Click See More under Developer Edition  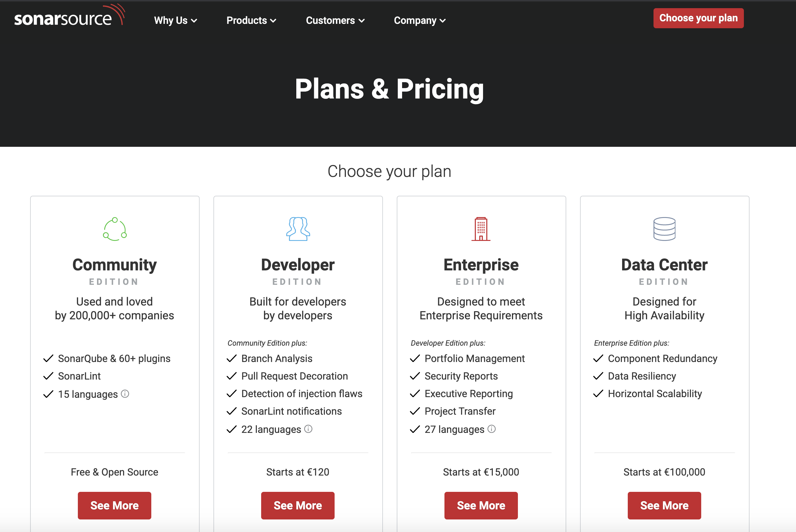click(x=298, y=506)
